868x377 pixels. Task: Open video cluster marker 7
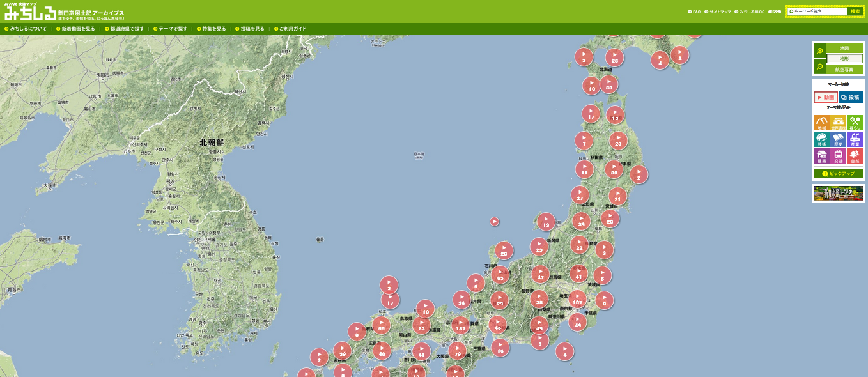click(584, 141)
